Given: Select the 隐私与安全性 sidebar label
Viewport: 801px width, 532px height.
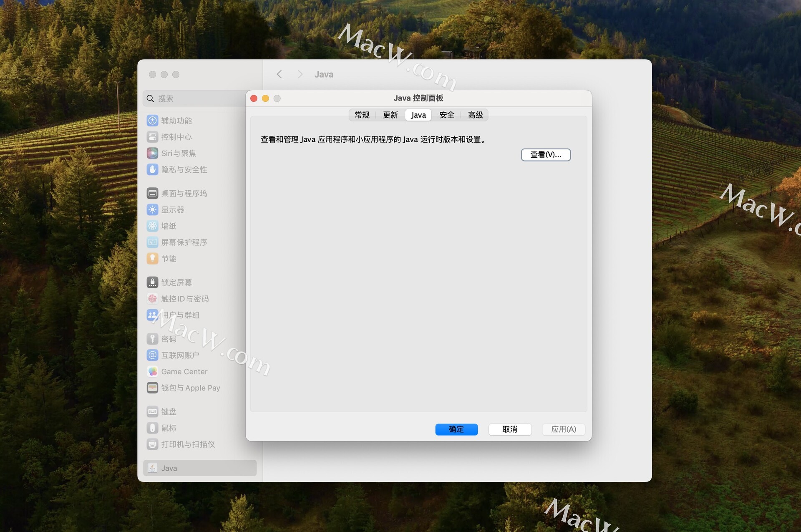Looking at the screenshot, I should 184,169.
